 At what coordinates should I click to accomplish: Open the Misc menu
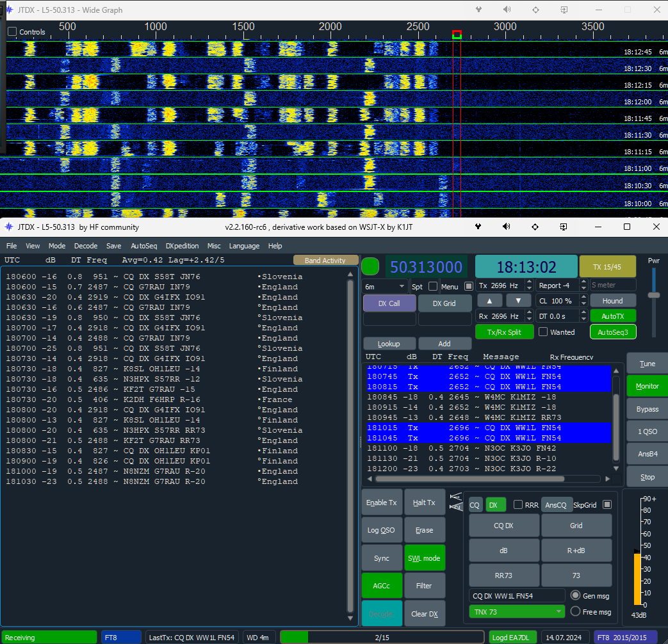point(214,246)
